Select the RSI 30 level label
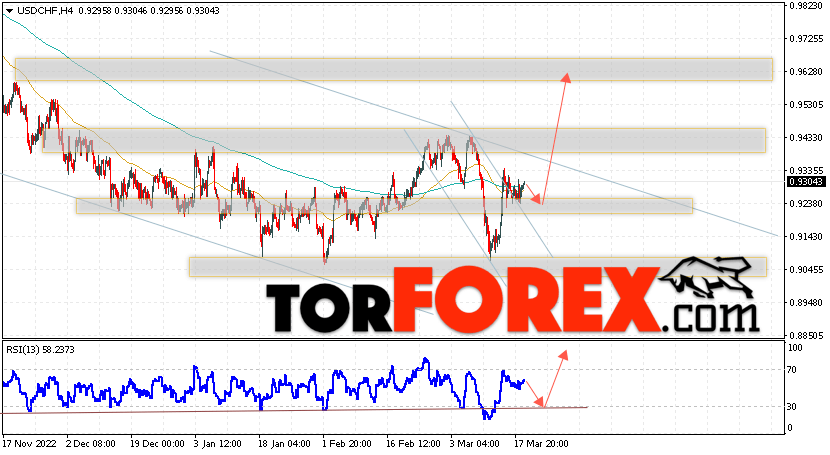Image resolution: width=830 pixels, height=455 pixels. point(792,406)
